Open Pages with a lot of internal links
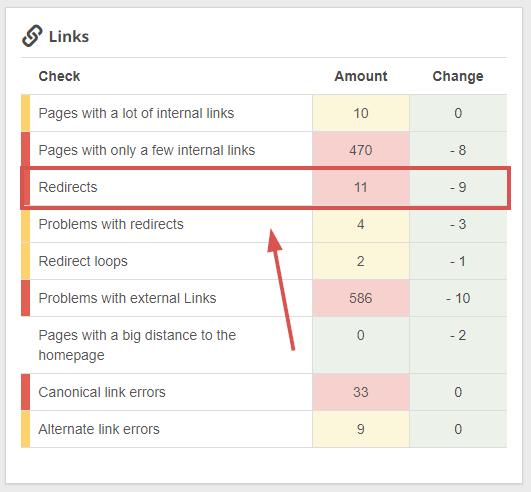The width and height of the screenshot is (531, 492). click(136, 113)
